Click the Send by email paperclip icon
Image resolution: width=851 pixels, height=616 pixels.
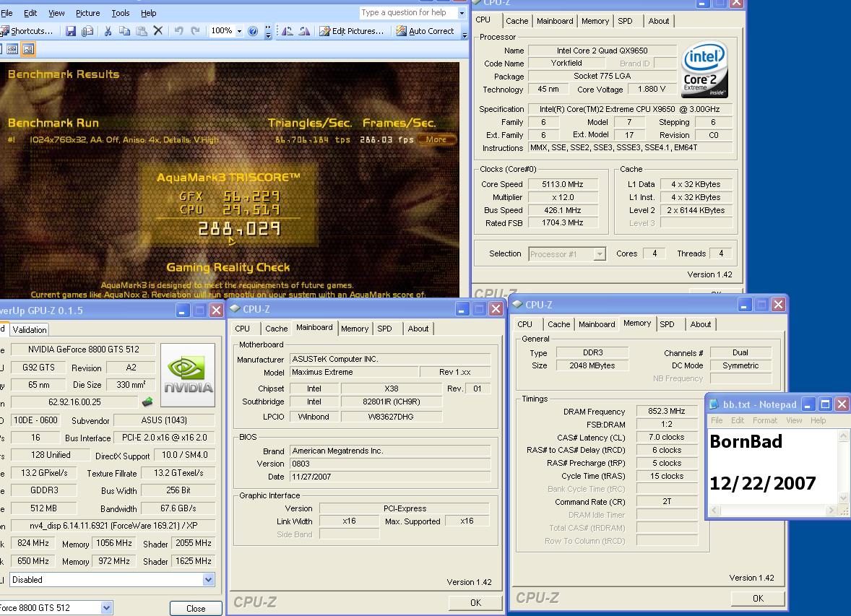87,31
